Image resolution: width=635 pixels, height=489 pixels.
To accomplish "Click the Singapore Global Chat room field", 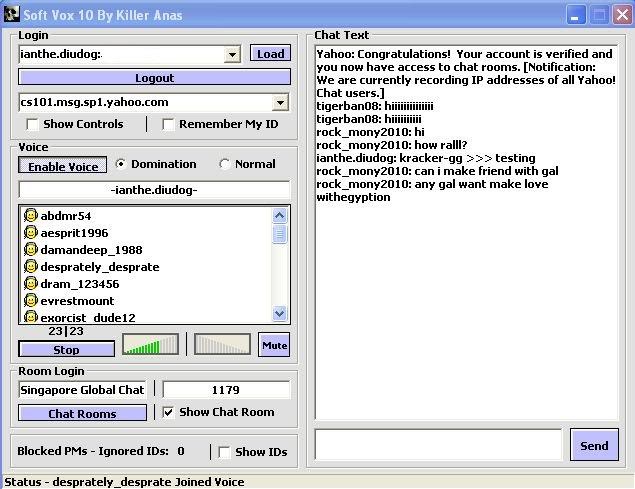I will (82, 390).
